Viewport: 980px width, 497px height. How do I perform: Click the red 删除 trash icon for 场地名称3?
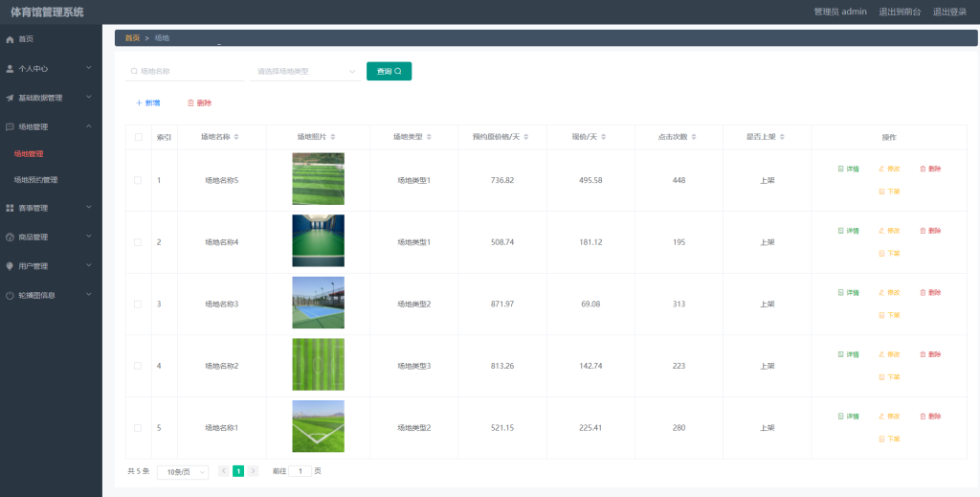[x=924, y=293]
